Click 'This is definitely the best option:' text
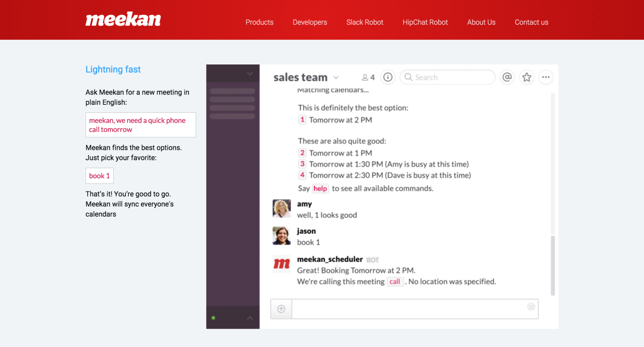 tap(353, 108)
